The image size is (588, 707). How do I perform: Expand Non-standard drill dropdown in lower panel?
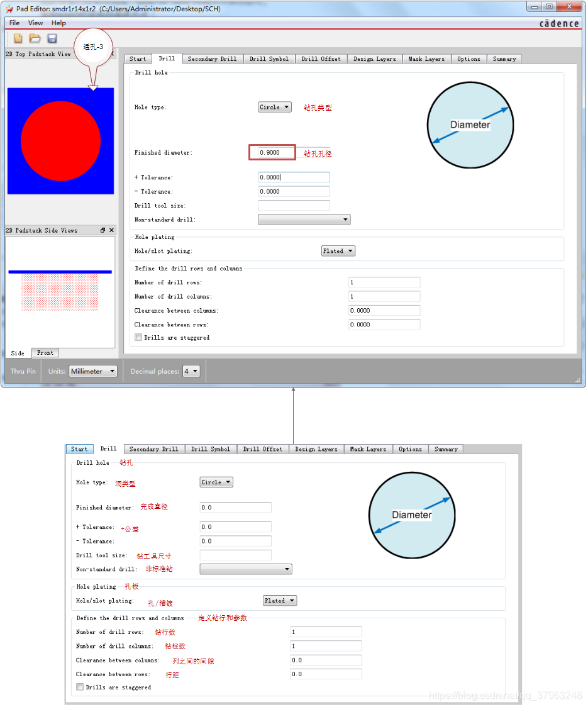[246, 569]
